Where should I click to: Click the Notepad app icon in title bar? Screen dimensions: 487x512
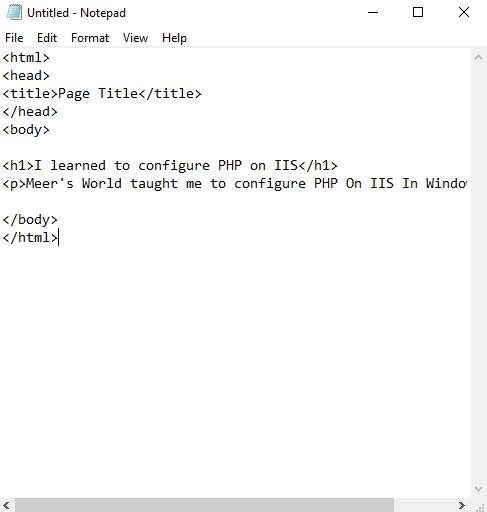(x=14, y=13)
